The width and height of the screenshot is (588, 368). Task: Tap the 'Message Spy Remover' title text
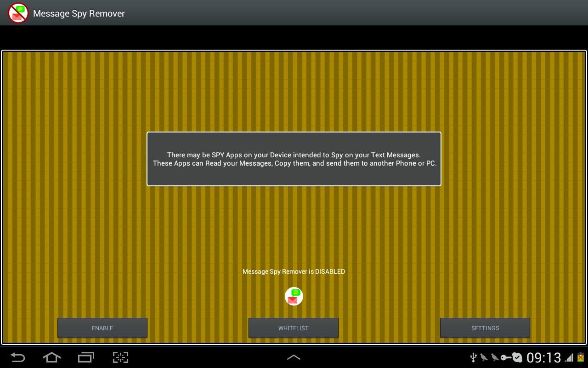point(79,13)
